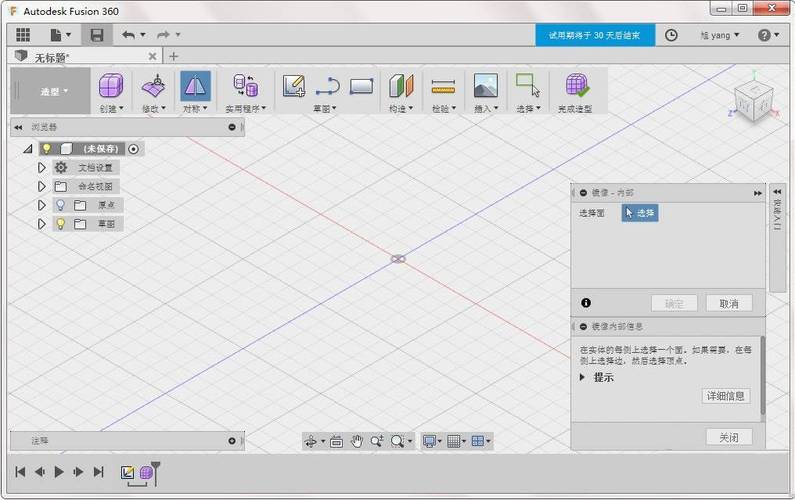Viewport: 795px width, 500px height.
Task: Select the Create box form tool
Action: tap(111, 86)
